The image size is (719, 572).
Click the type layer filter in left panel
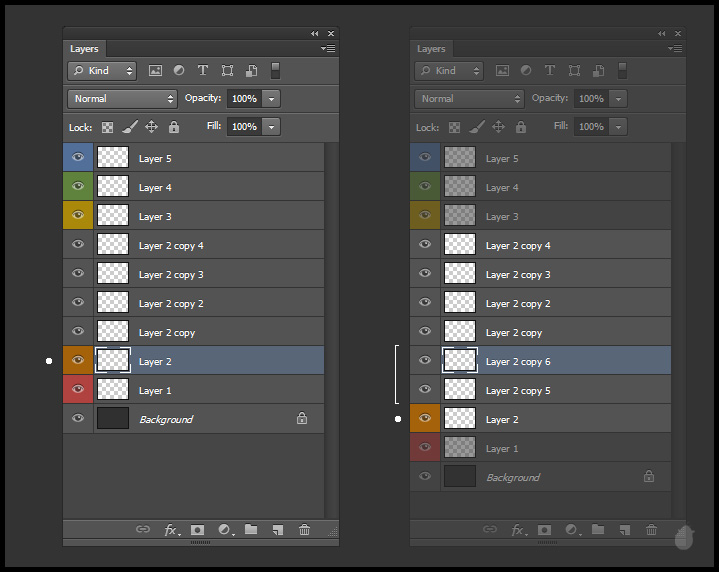click(203, 71)
